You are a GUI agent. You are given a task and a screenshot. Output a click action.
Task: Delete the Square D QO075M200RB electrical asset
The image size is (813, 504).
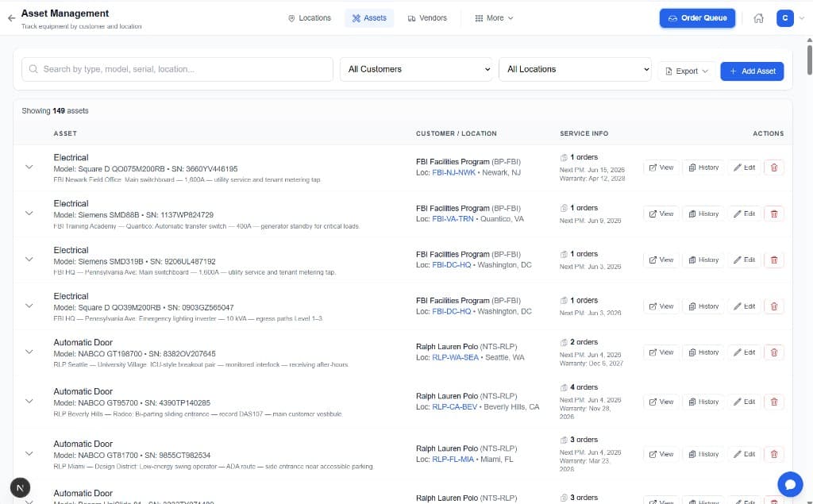pyautogui.click(x=773, y=167)
